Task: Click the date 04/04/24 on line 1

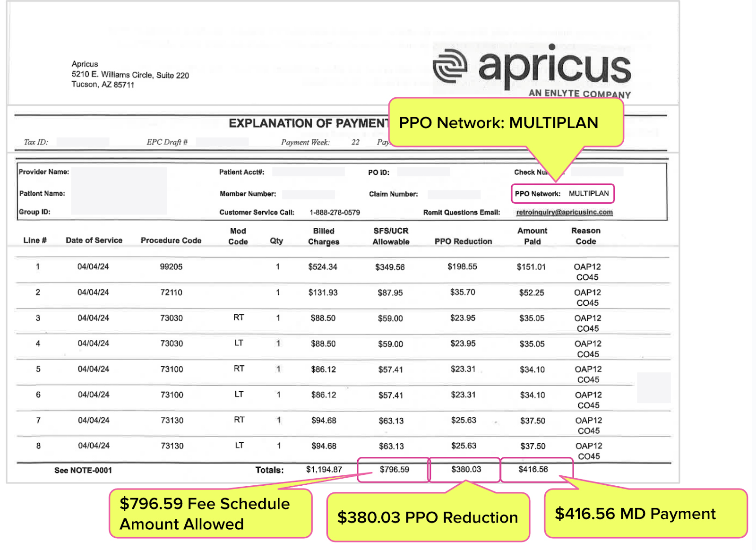Action: coord(93,267)
